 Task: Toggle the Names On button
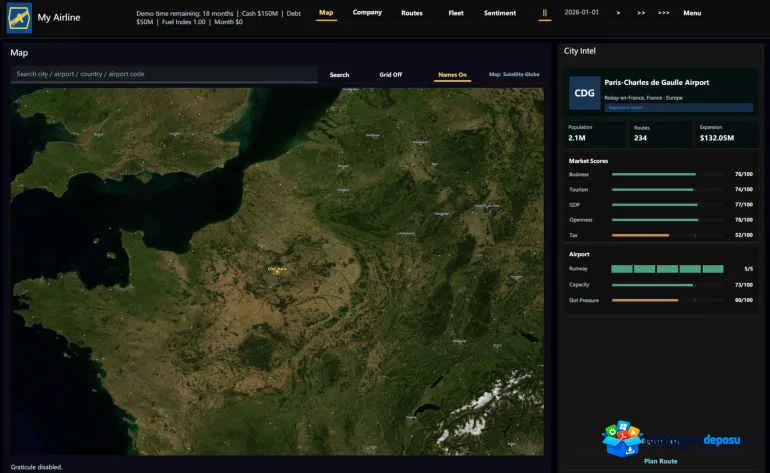coord(452,75)
